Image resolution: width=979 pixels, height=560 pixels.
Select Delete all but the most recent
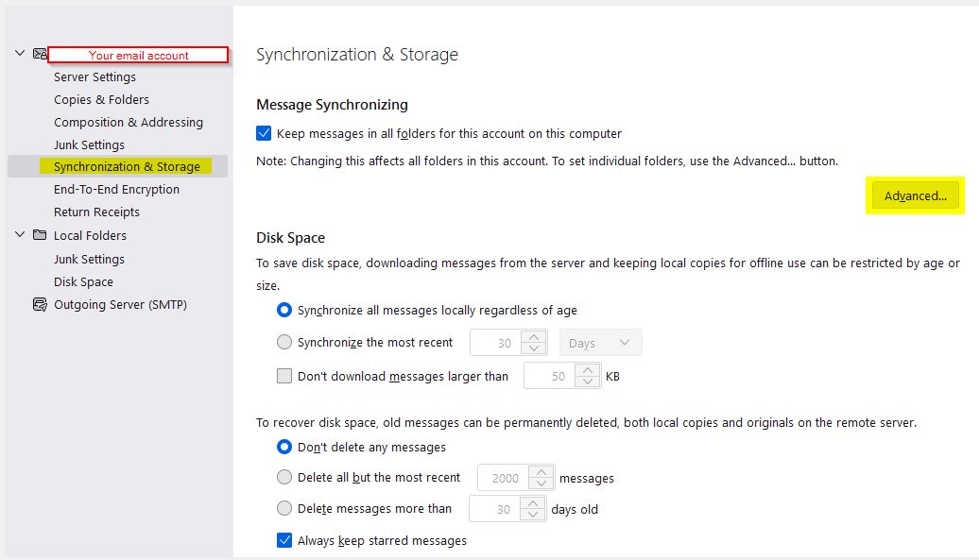pos(284,477)
